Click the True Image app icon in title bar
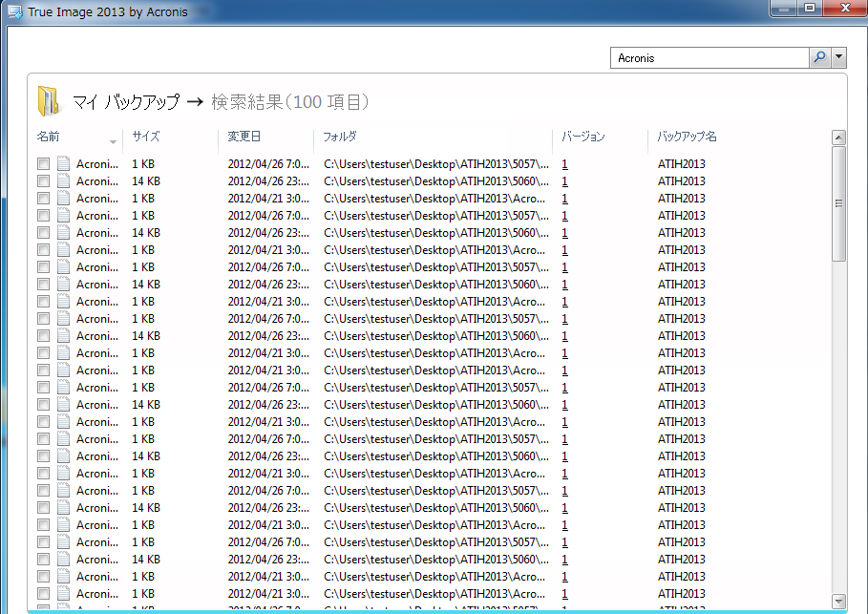Viewport: 868px width, 614px height. pyautogui.click(x=15, y=11)
